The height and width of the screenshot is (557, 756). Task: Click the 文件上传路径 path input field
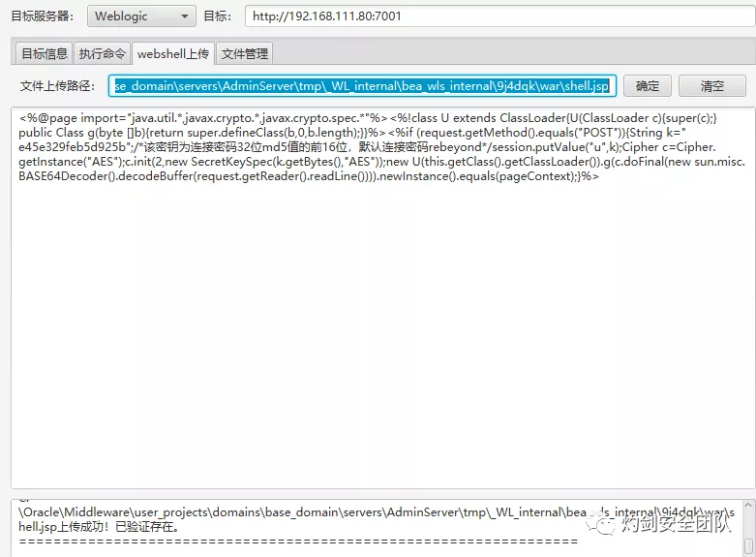[362, 86]
